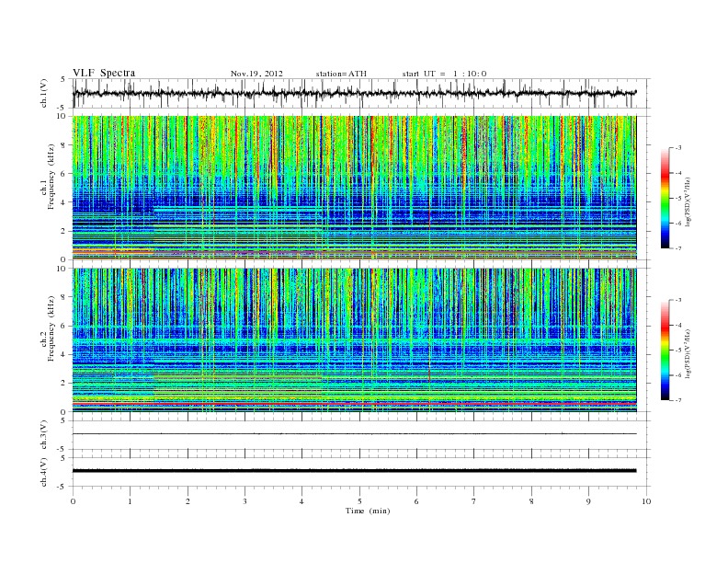Click the ch.1 spectrogram panel

(354, 188)
